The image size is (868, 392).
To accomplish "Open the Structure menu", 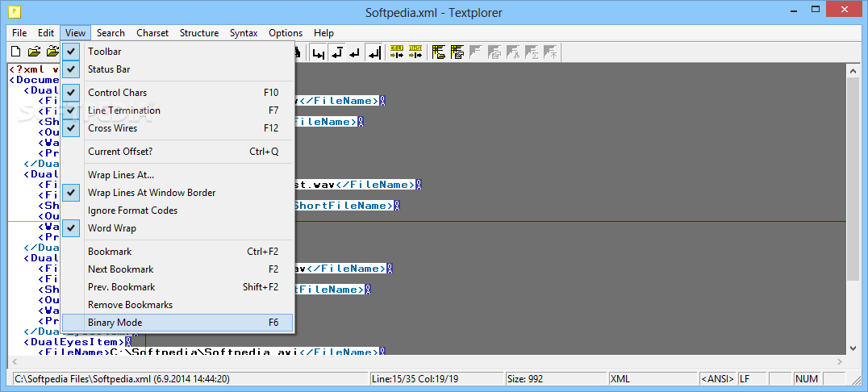I will coord(199,32).
